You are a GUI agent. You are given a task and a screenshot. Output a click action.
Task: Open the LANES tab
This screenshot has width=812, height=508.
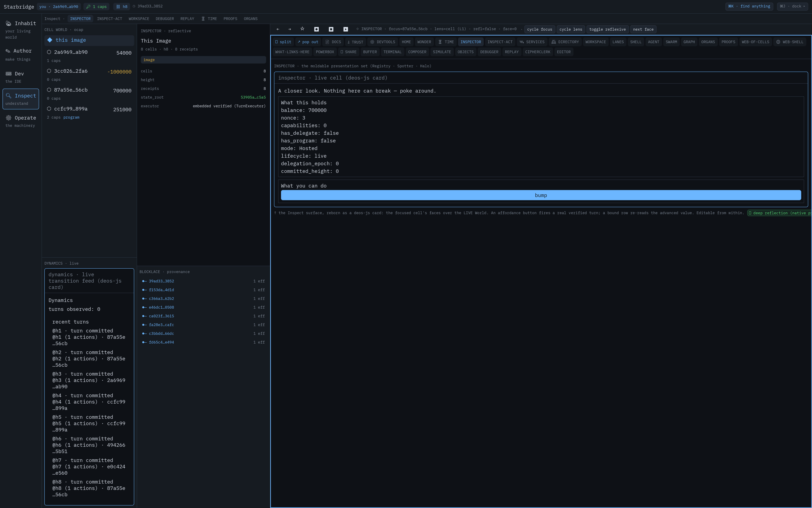coord(618,42)
